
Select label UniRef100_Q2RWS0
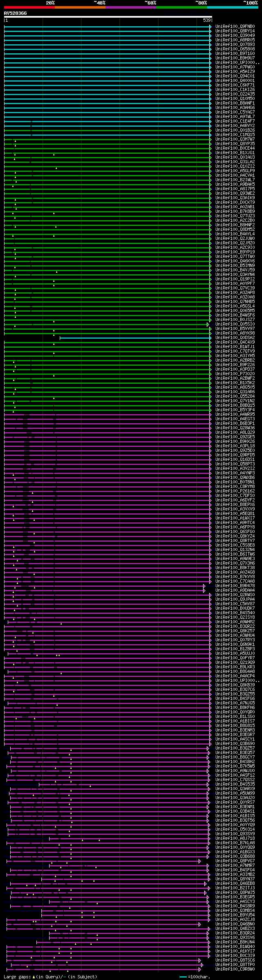(x=235, y=595)
